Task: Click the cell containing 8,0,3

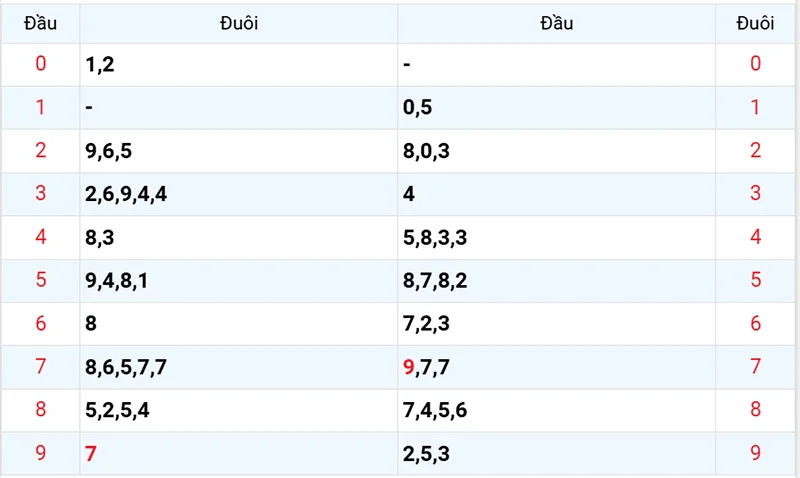Action: click(x=426, y=151)
